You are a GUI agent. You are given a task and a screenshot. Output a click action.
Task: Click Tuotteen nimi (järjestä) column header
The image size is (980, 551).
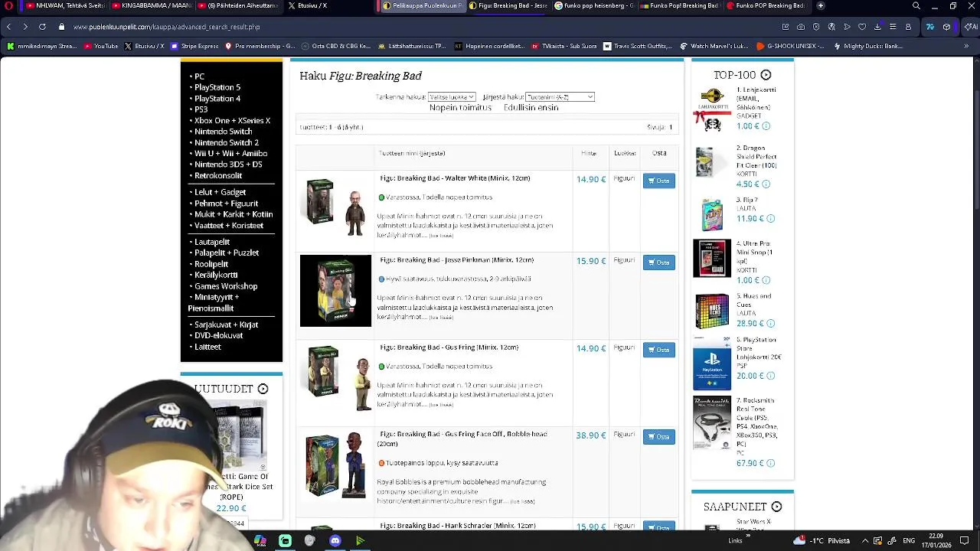(x=412, y=153)
